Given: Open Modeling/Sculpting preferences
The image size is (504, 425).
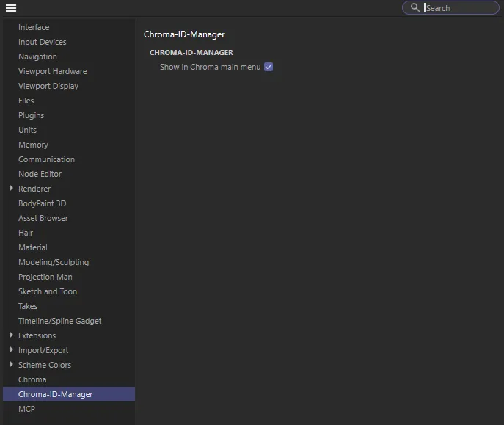Looking at the screenshot, I should pyautogui.click(x=54, y=262).
